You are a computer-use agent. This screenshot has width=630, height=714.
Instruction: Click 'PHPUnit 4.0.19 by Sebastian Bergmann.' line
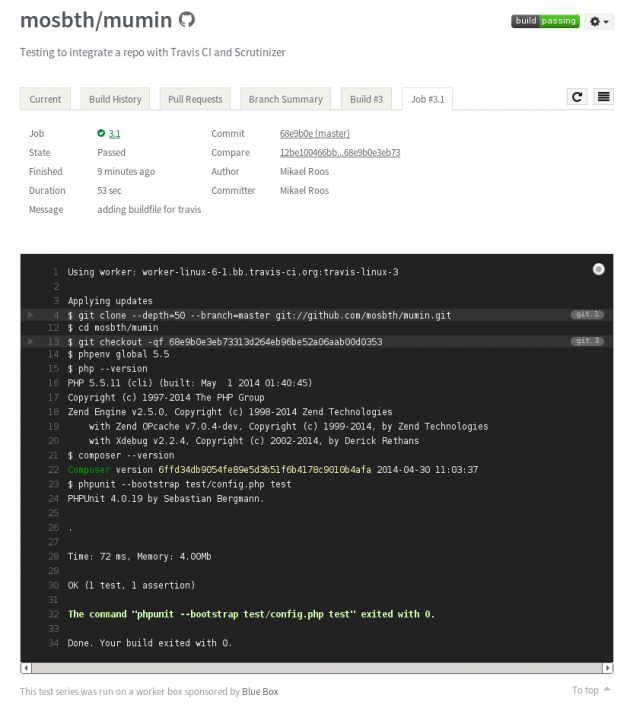tap(166, 499)
